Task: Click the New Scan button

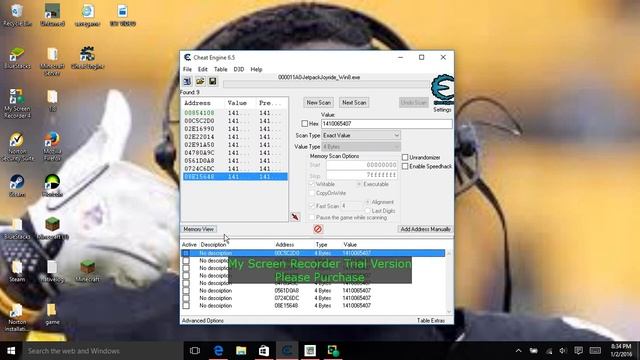Action: 318,102
